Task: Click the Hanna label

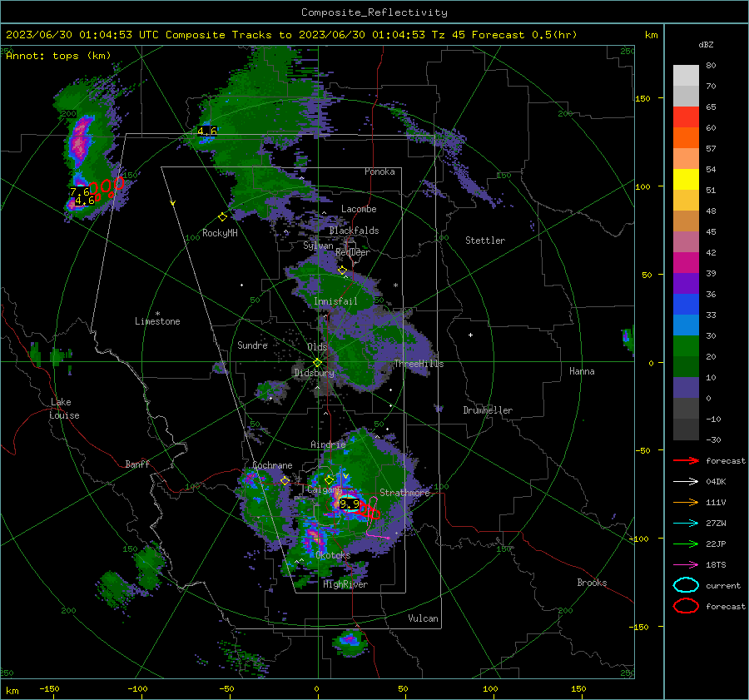Action: click(582, 371)
